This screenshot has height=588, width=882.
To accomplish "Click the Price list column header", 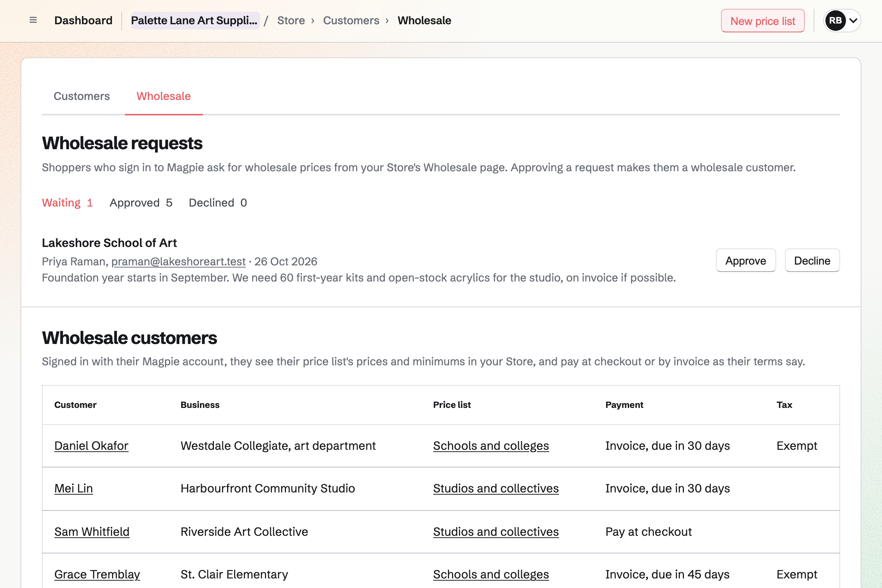I will click(x=452, y=405).
